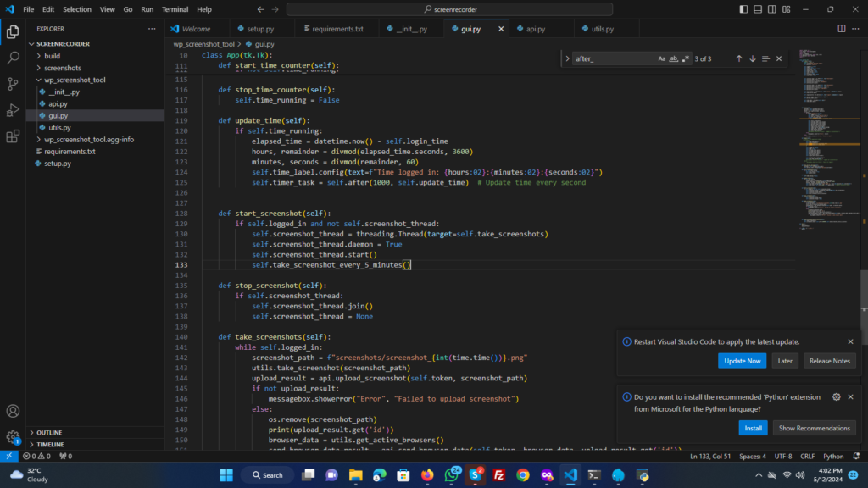Switch to the api.py tab

pyautogui.click(x=535, y=28)
